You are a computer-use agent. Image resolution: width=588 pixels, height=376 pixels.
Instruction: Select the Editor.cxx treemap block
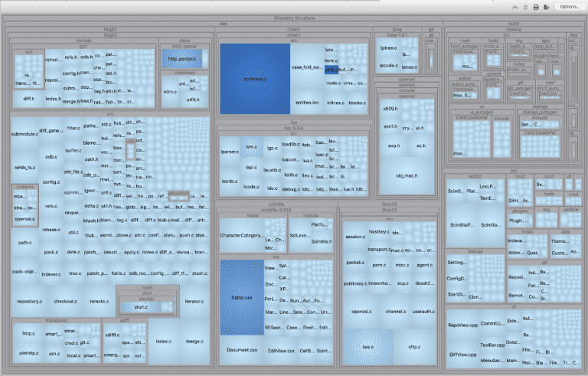(242, 296)
